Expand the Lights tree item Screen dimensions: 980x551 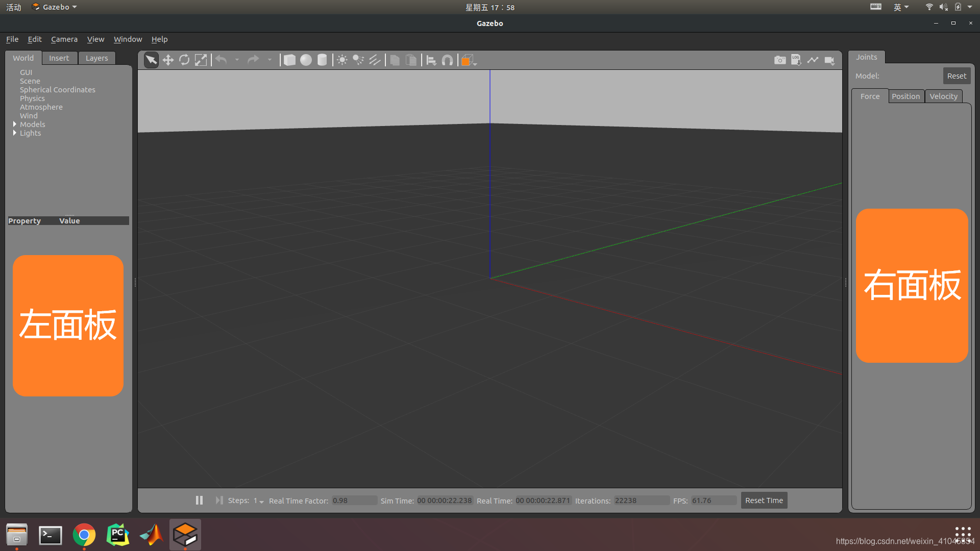click(15, 133)
